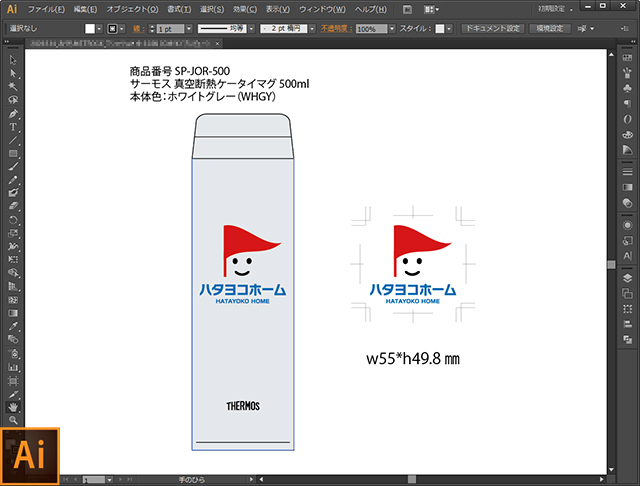Open the 初期設定 workspace switcher
This screenshot has width=640, height=486.
[x=555, y=9]
